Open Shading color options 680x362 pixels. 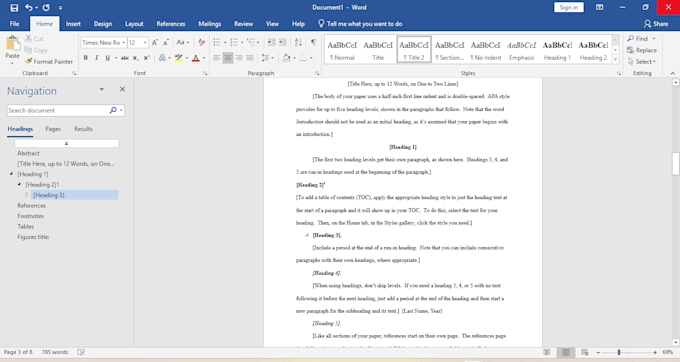[x=294, y=58]
